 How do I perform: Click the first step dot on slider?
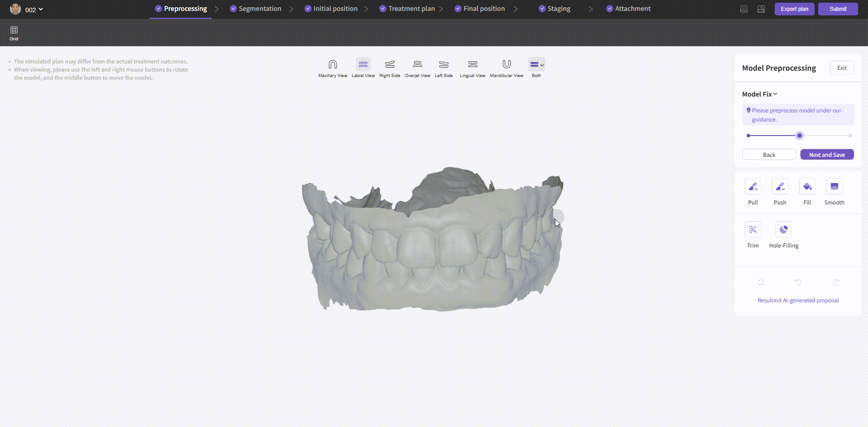click(748, 136)
